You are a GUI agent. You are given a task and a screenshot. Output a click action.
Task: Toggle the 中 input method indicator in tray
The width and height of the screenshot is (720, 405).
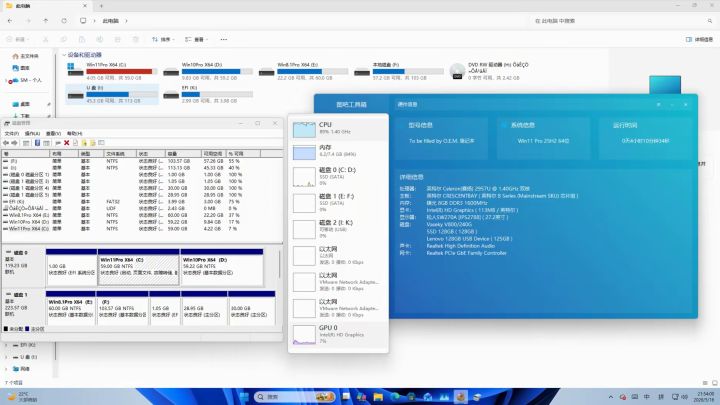[647, 397]
